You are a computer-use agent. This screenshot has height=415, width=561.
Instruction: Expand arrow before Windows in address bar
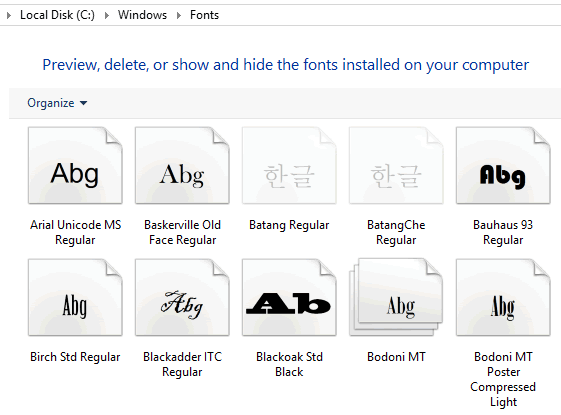click(107, 15)
